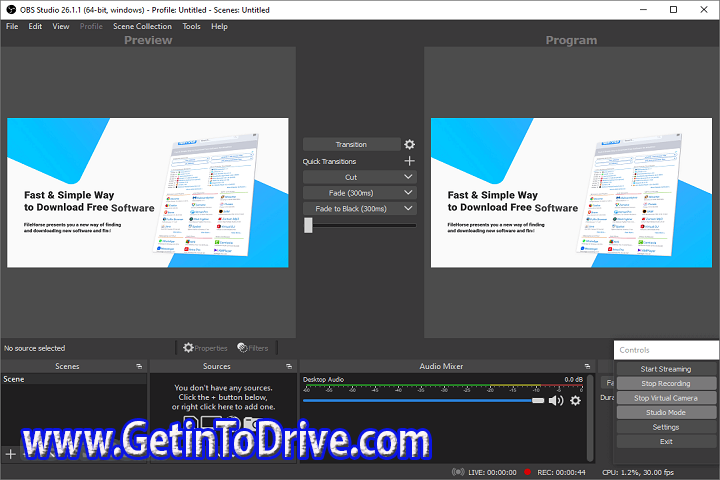Click the transition T-bar slider handle

308,225
